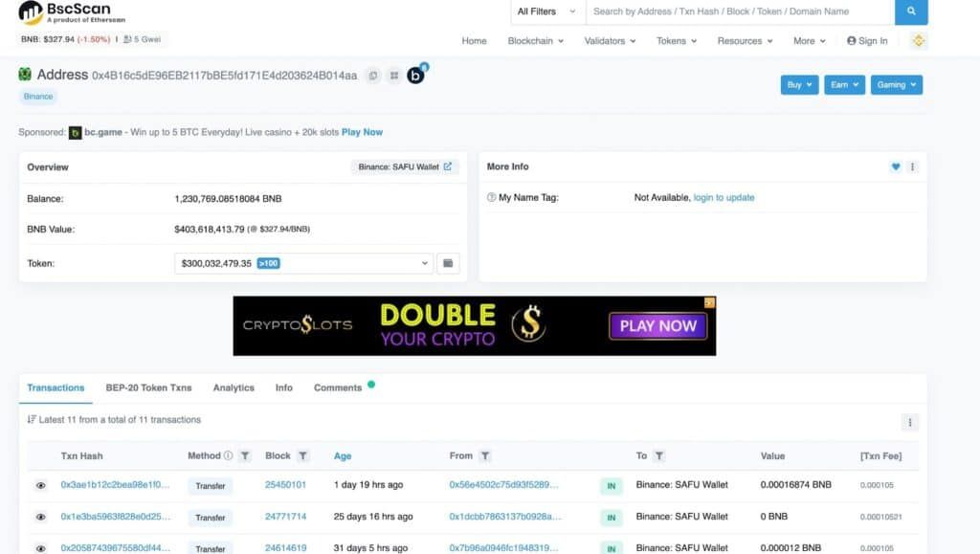
Task: Open the Analytics tab
Action: coord(234,388)
